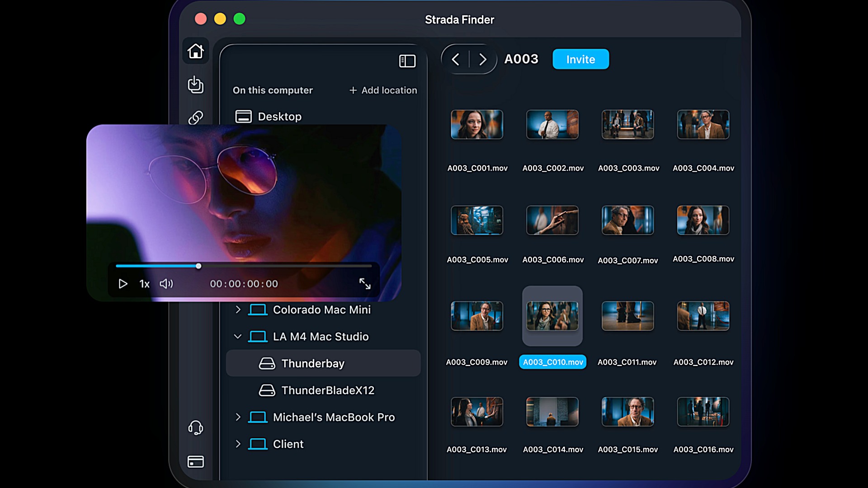
Task: Click the preview timecode 00:00:00:00
Action: point(244,284)
